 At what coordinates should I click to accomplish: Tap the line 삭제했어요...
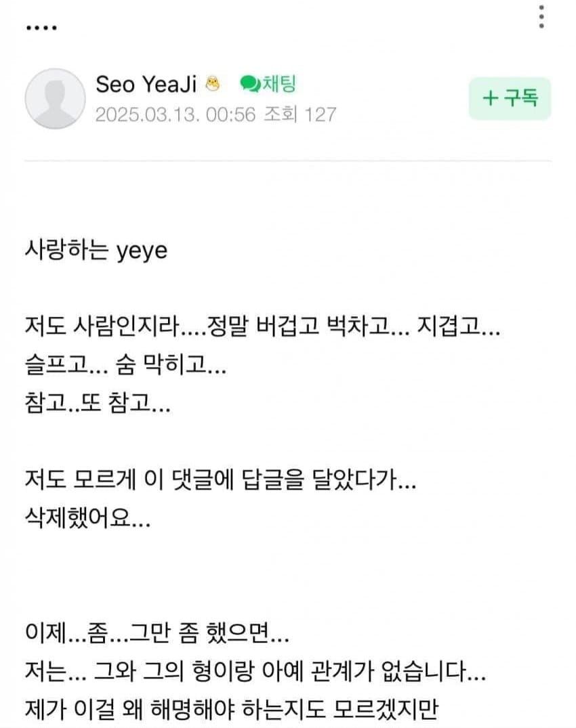click(88, 518)
